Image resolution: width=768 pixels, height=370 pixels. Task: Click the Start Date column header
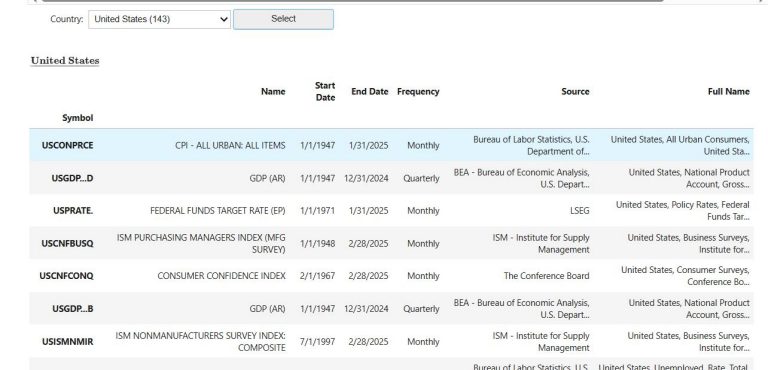coord(325,91)
